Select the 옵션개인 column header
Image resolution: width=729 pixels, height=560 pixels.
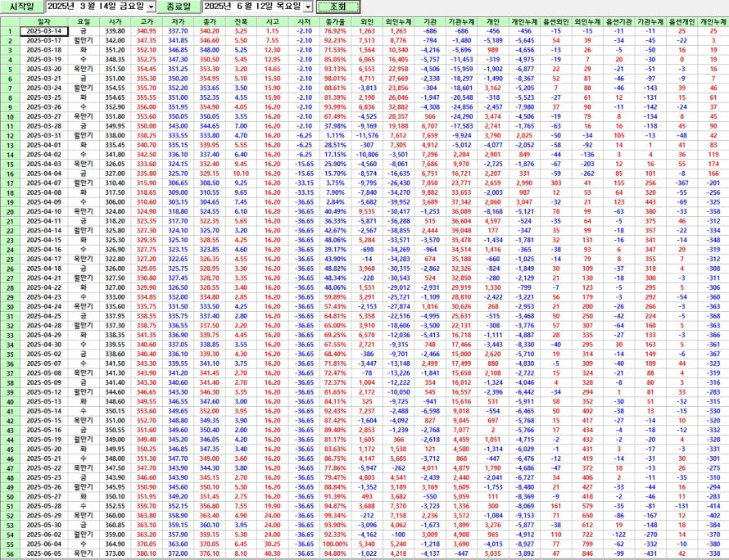[x=681, y=22]
